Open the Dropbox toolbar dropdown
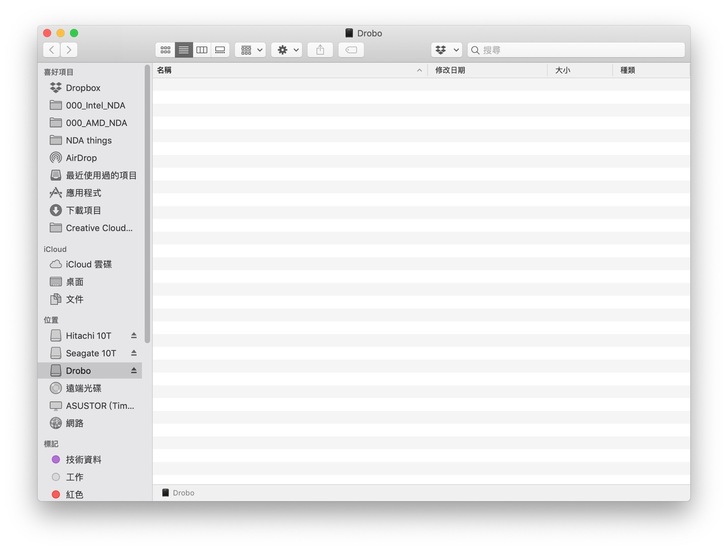Image resolution: width=728 pixels, height=551 pixels. click(447, 50)
